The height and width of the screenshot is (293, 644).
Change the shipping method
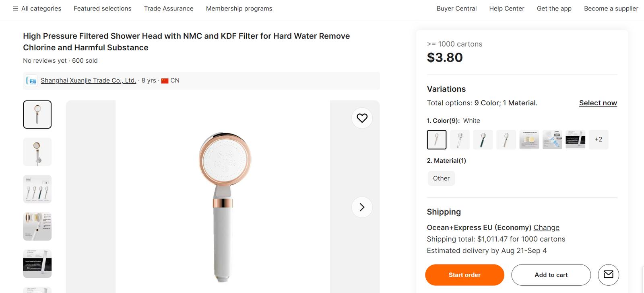pyautogui.click(x=546, y=227)
